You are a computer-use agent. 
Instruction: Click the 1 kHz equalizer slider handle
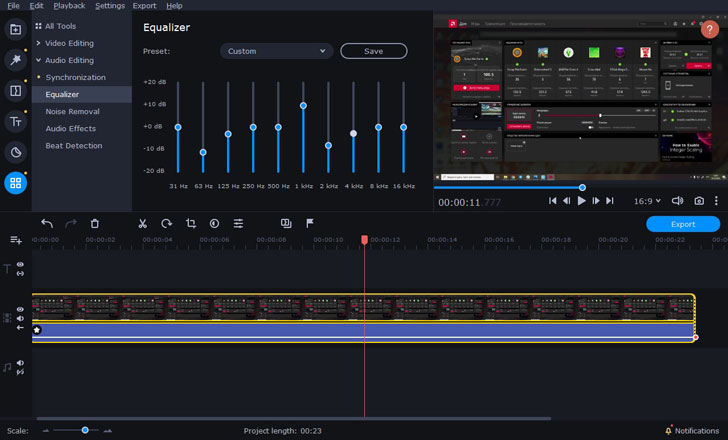303,105
